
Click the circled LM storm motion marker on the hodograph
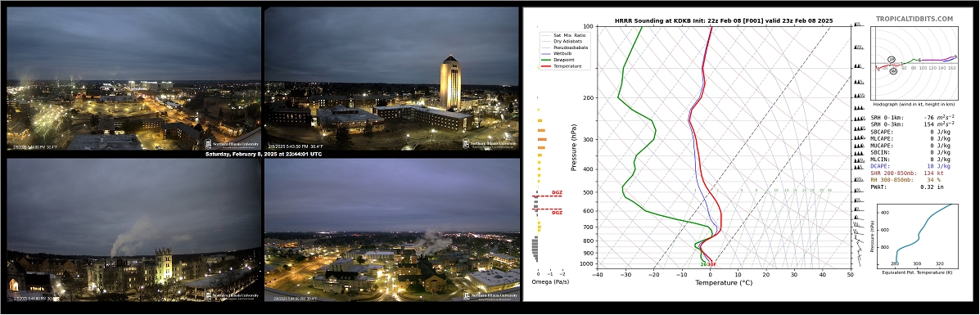click(892, 60)
